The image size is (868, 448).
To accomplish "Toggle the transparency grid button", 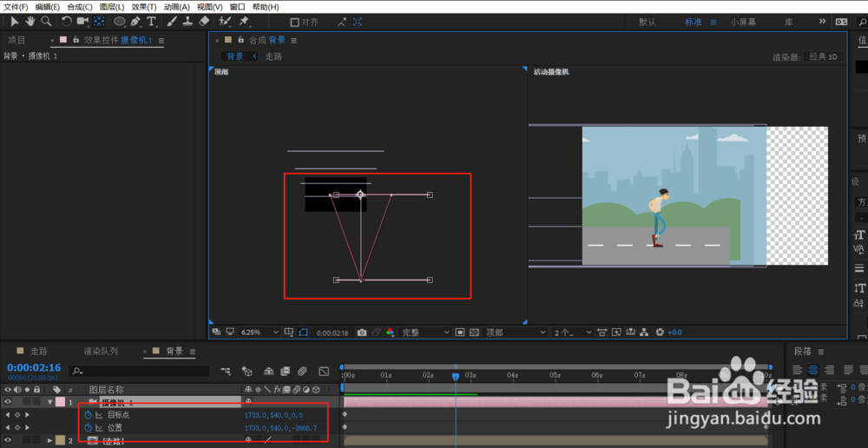I will pos(474,333).
